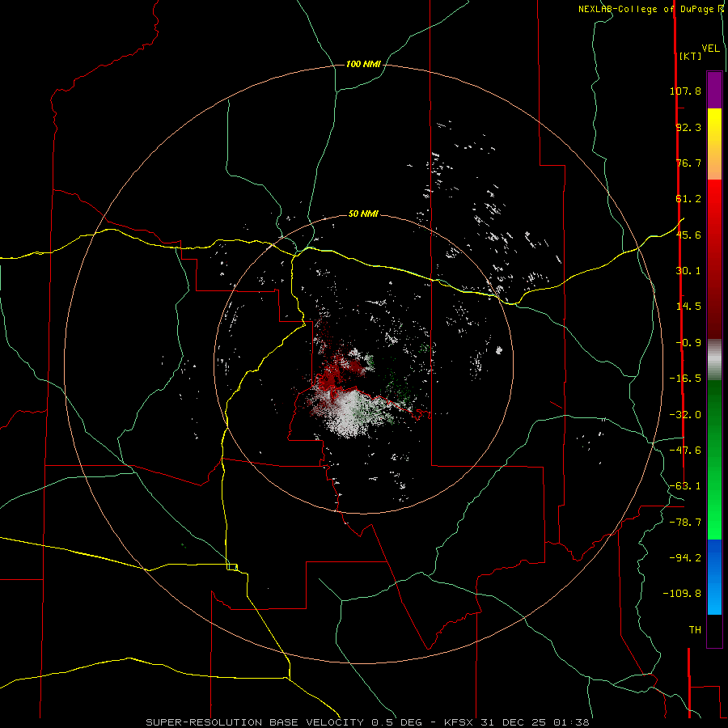Viewport: 728px width, 728px height.
Task: Click the purple segment of the color bar
Action: point(714,90)
